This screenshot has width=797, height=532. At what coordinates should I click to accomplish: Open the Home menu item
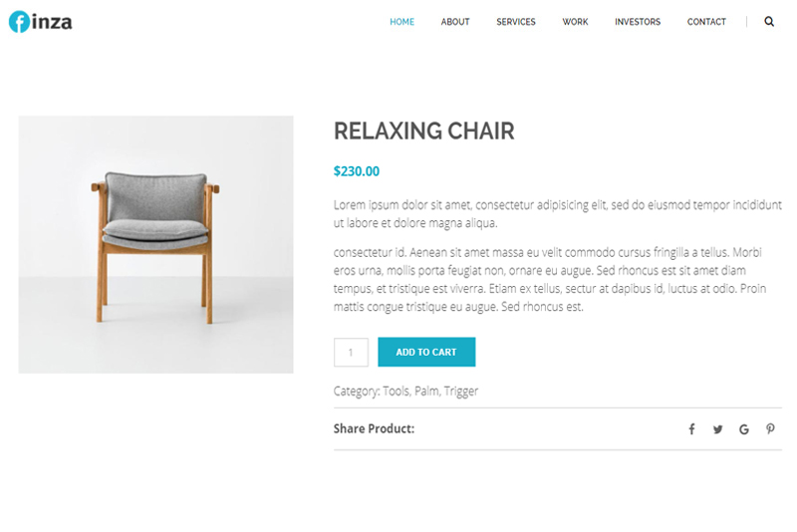[401, 22]
